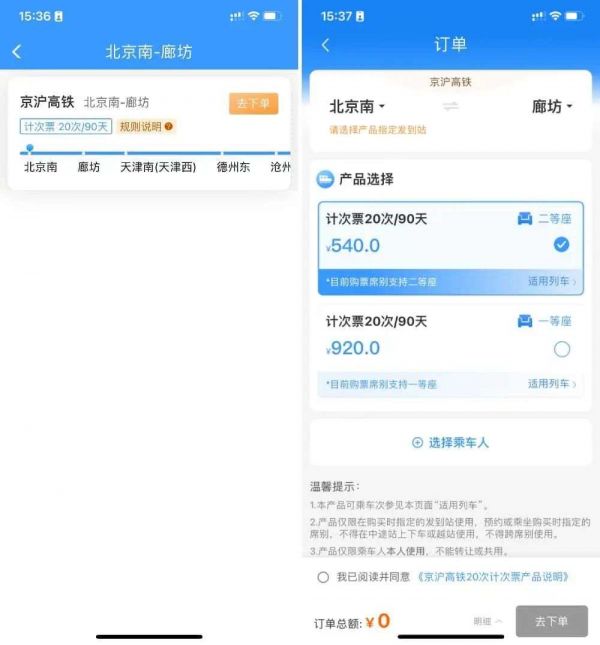600x645 pixels.
Task: Go back from 订单 page
Action: click(x=325, y=45)
